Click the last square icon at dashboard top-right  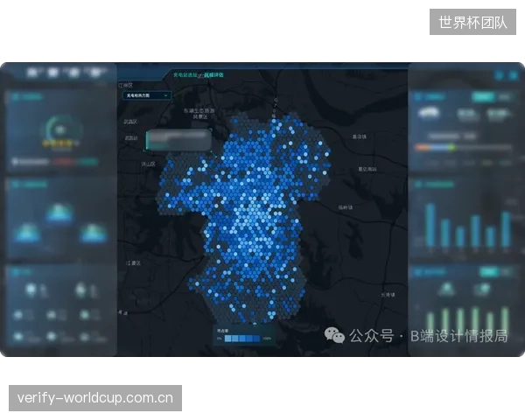tap(514, 75)
